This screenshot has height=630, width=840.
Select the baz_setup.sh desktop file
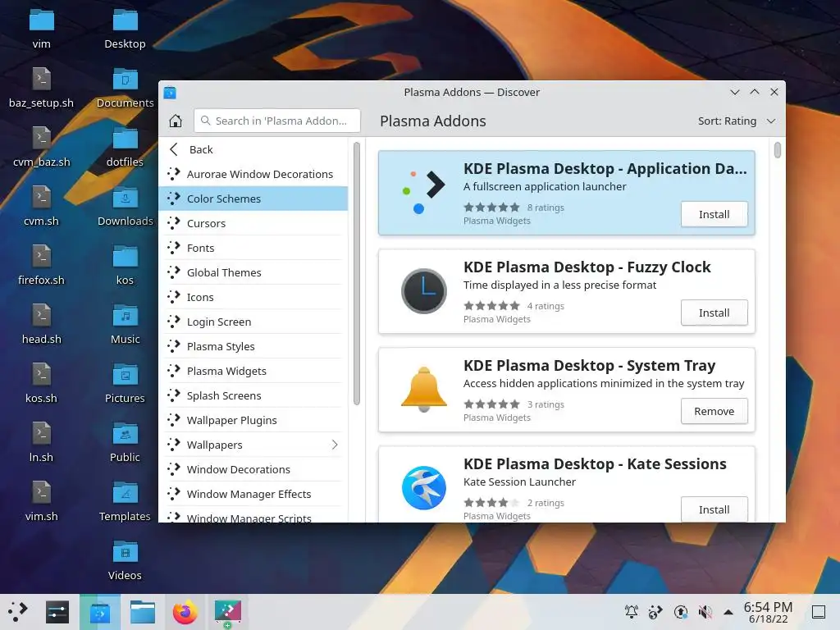41,88
